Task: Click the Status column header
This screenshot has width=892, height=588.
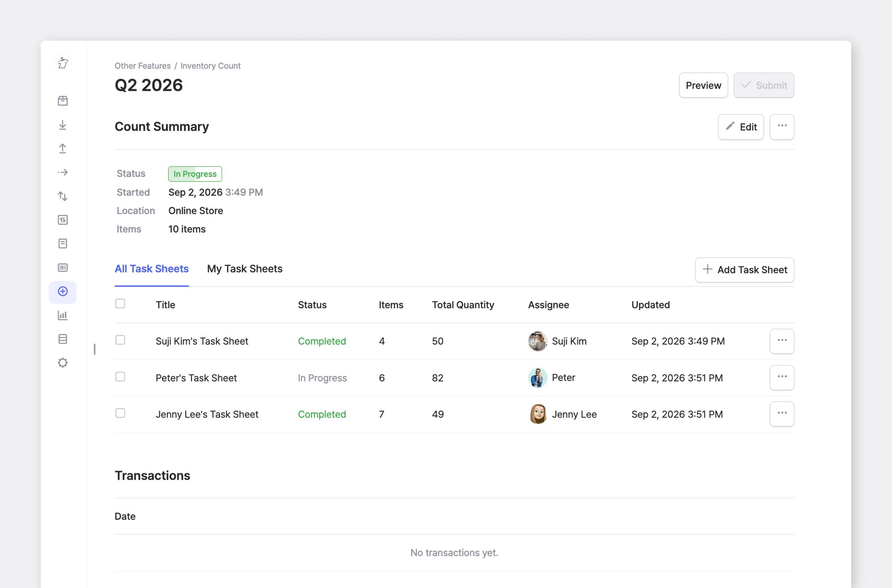Action: tap(312, 305)
